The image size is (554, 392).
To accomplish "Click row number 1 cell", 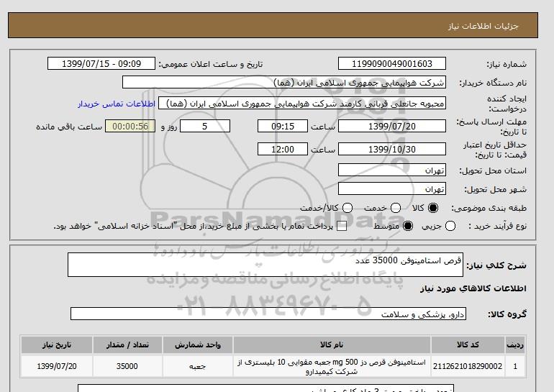I will click(515, 367).
